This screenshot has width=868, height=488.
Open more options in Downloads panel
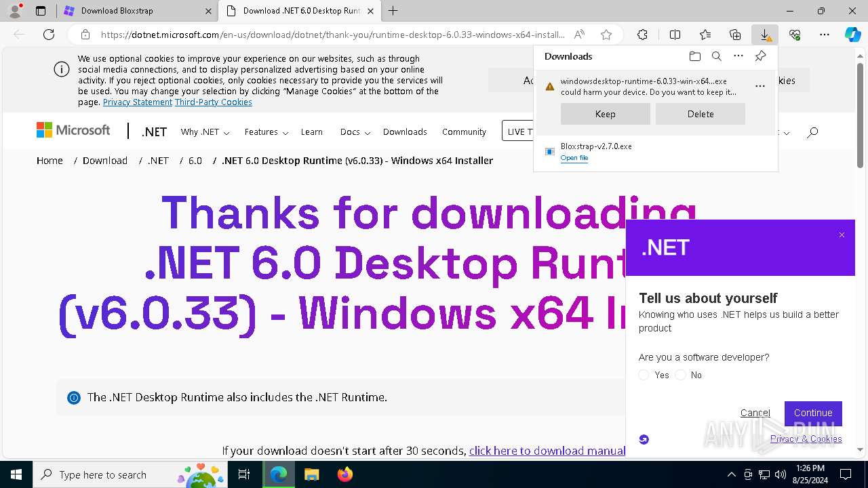pyautogui.click(x=738, y=56)
